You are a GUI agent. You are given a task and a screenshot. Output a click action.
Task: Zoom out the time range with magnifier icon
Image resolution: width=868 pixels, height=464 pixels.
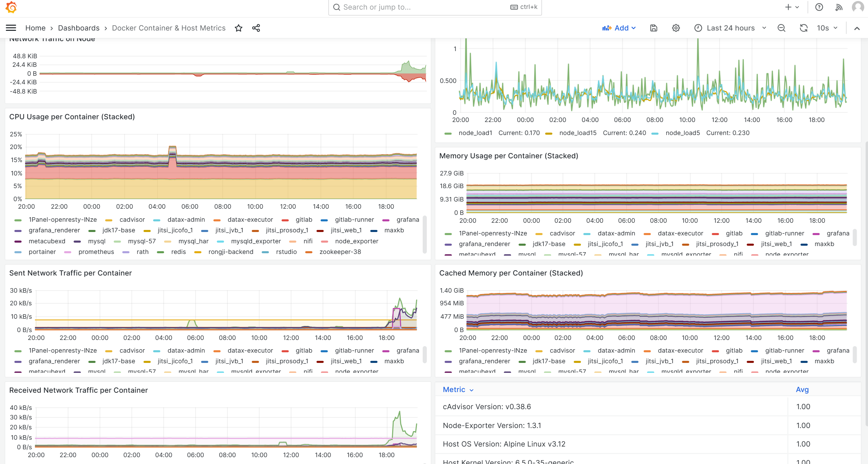coord(781,28)
